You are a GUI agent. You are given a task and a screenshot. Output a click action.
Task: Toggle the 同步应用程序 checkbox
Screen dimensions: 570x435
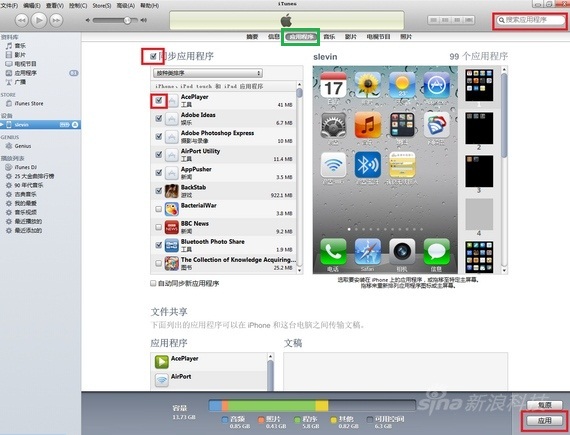coord(153,56)
